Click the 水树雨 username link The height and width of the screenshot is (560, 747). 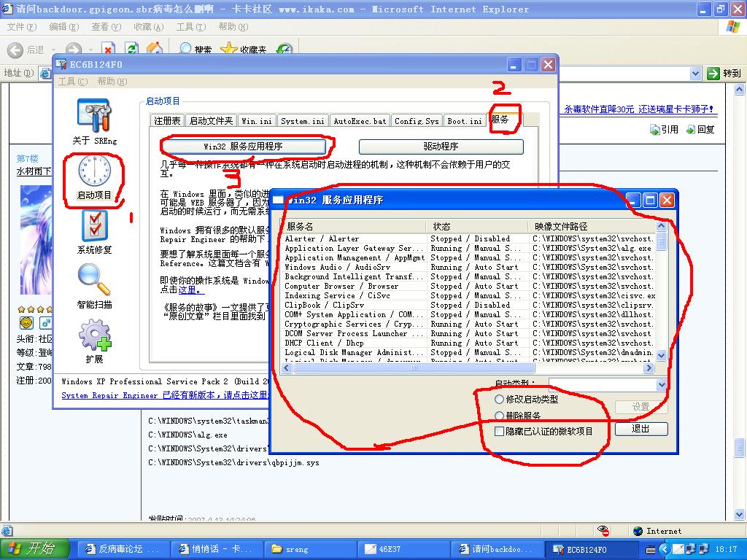pos(34,171)
